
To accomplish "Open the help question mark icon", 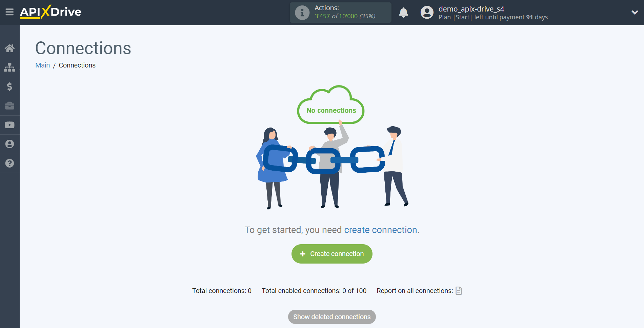I will (x=9, y=163).
